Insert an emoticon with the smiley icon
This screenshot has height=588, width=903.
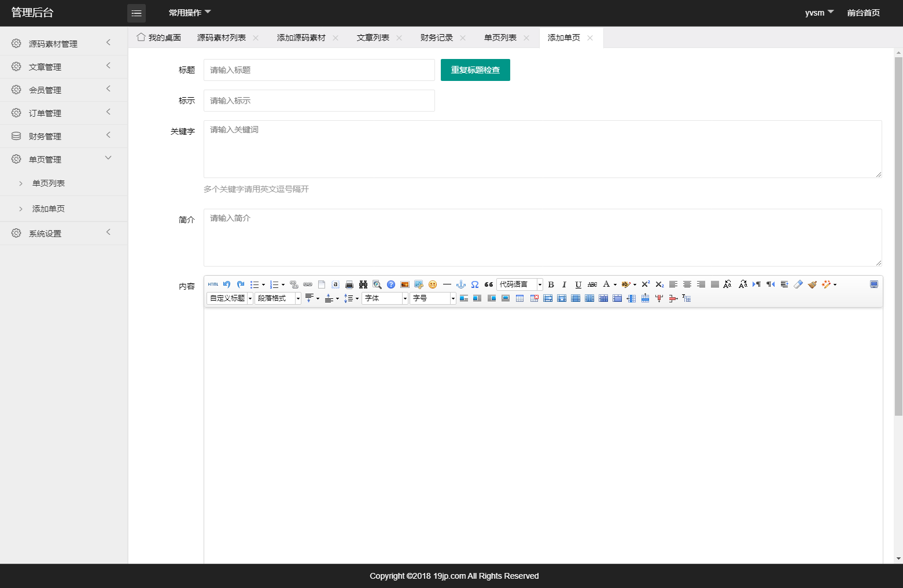(x=433, y=284)
